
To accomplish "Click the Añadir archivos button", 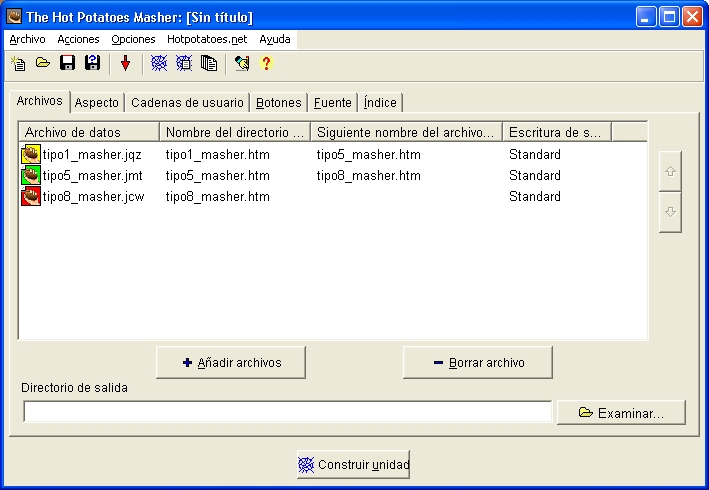I will (x=231, y=363).
